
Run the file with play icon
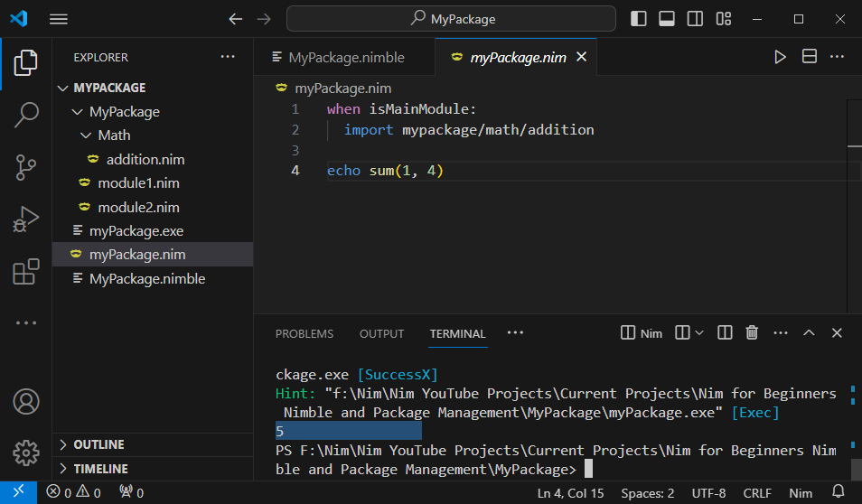pyautogui.click(x=780, y=57)
